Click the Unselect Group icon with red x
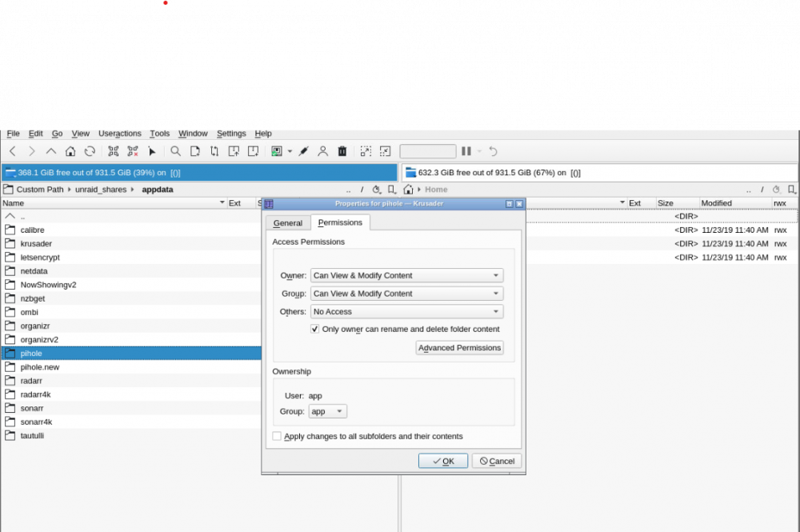This screenshot has height=532, width=800. (x=133, y=151)
